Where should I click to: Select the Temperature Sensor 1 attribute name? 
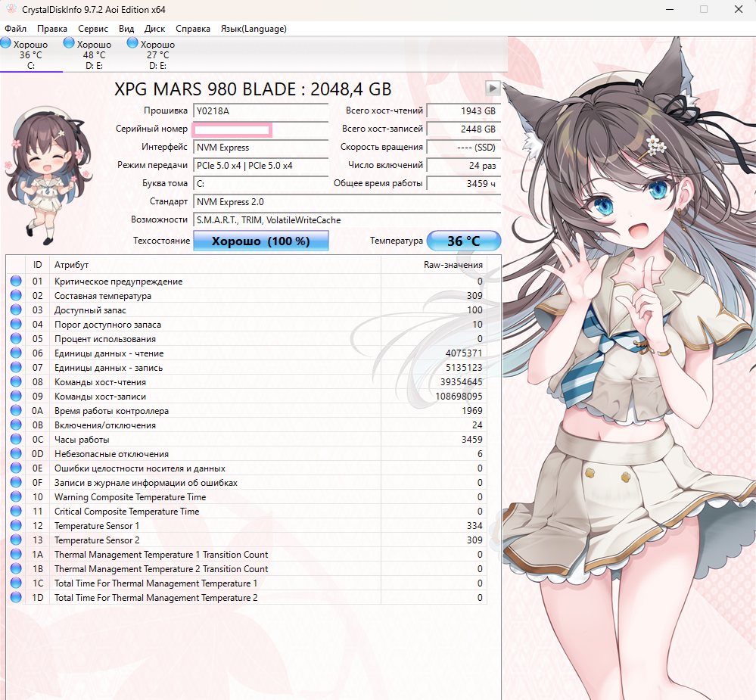click(96, 525)
